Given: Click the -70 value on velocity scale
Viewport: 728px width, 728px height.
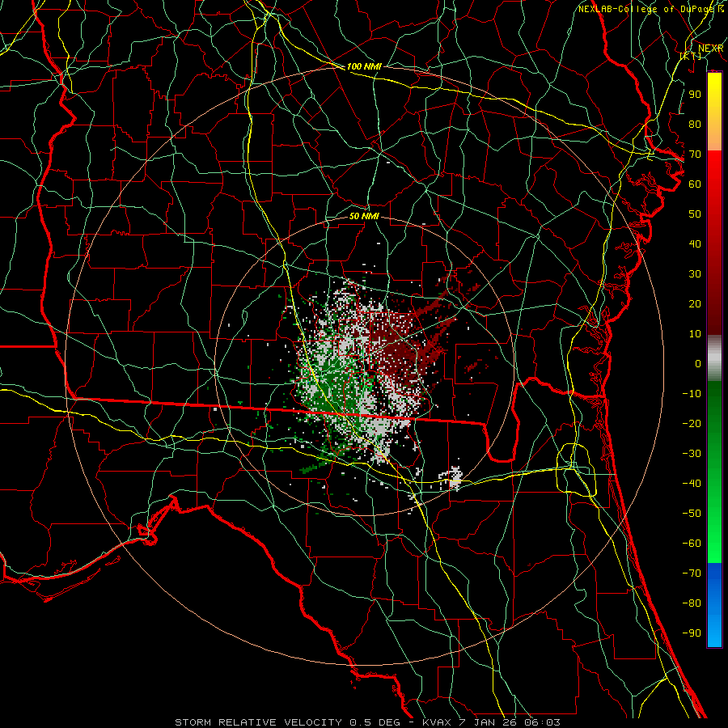Looking at the screenshot, I should (692, 574).
